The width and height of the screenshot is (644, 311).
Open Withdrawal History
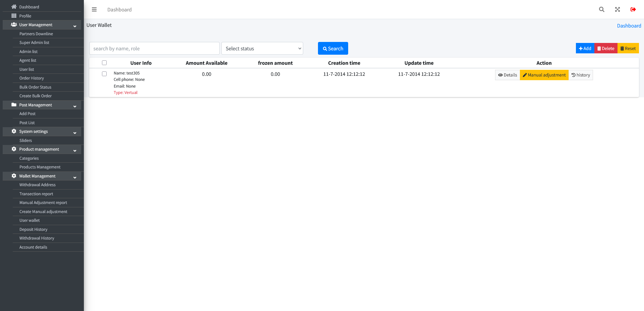coord(37,238)
